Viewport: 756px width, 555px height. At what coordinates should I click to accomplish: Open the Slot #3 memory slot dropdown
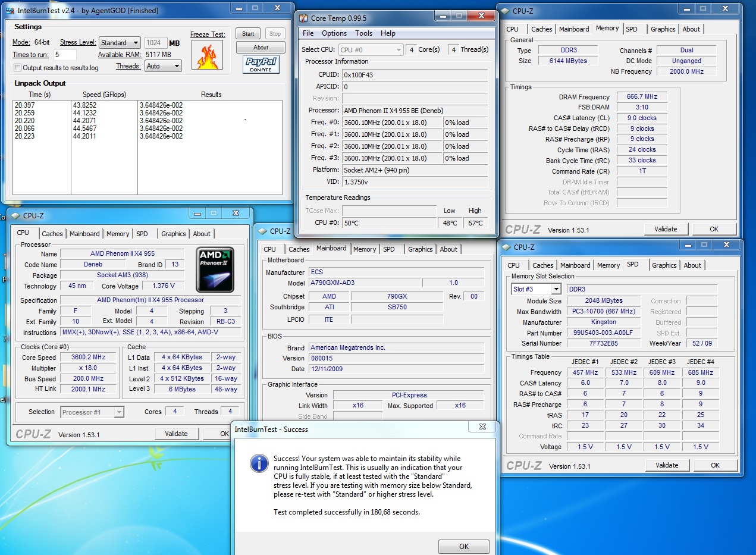536,289
